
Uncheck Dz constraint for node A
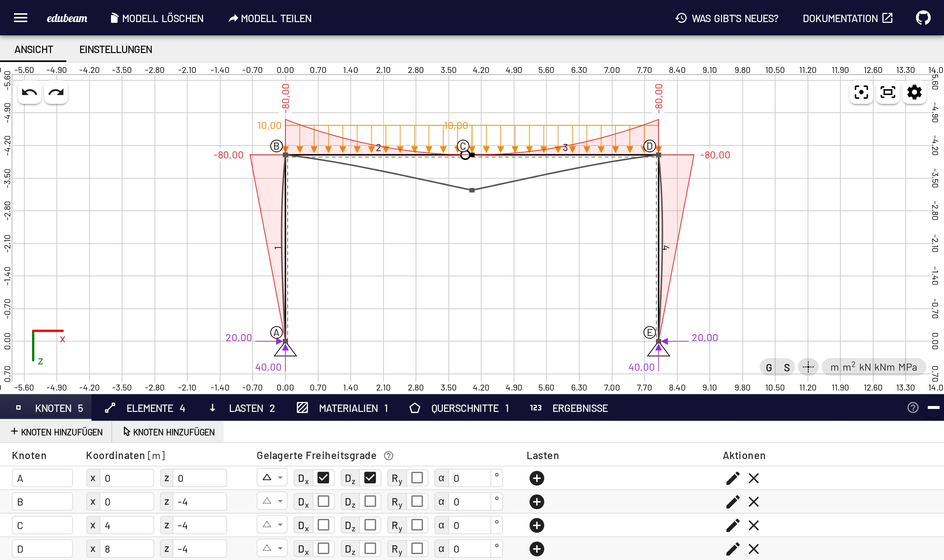pos(370,478)
